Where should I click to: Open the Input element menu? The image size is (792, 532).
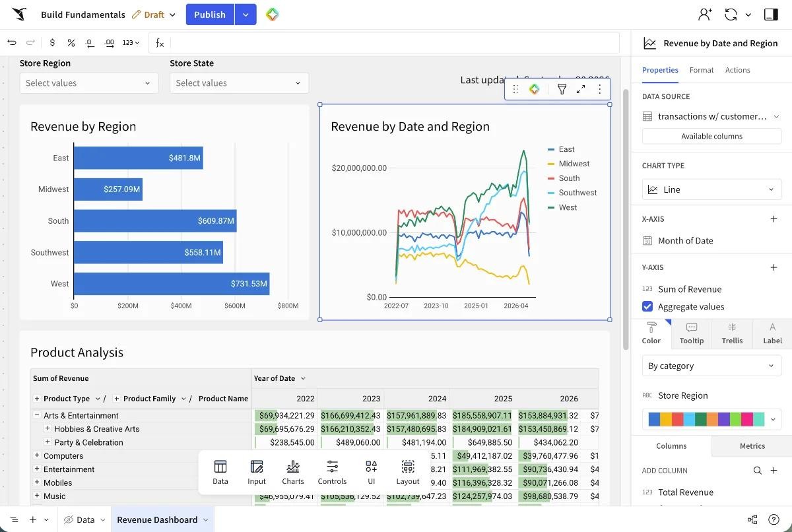pos(257,473)
